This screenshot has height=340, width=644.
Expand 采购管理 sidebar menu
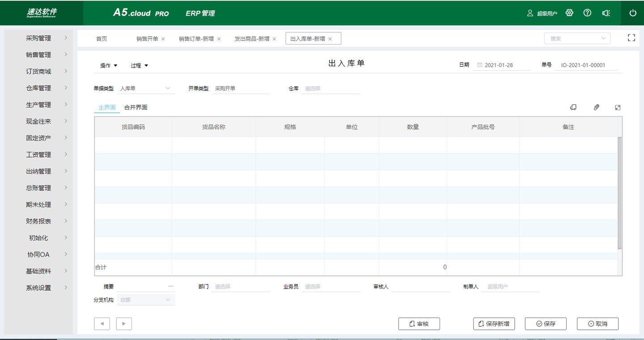[x=38, y=38]
